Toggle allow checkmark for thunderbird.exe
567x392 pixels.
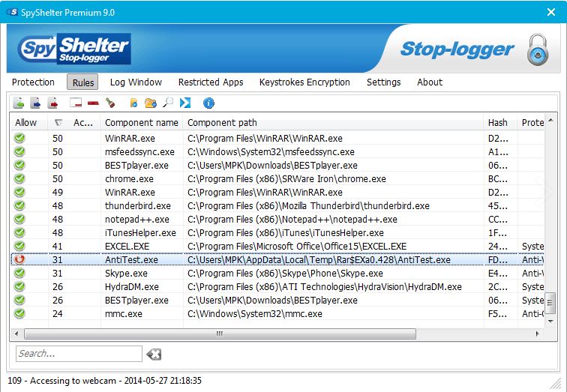pyautogui.click(x=19, y=205)
